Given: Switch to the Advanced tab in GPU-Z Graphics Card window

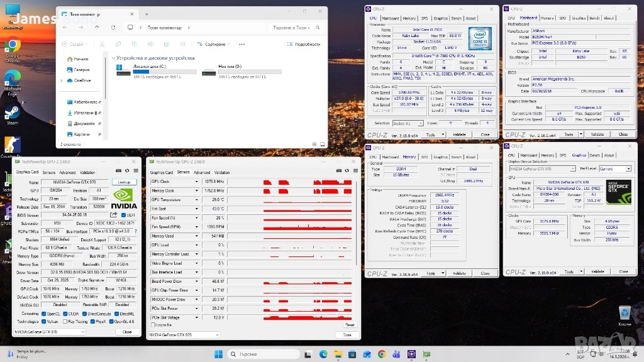Looking at the screenshot, I should pos(67,172).
